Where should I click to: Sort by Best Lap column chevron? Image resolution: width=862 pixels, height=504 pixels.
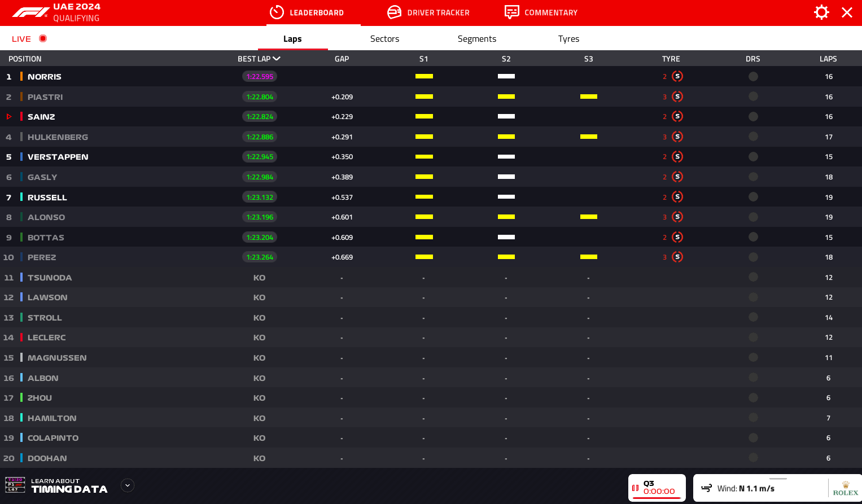click(277, 59)
